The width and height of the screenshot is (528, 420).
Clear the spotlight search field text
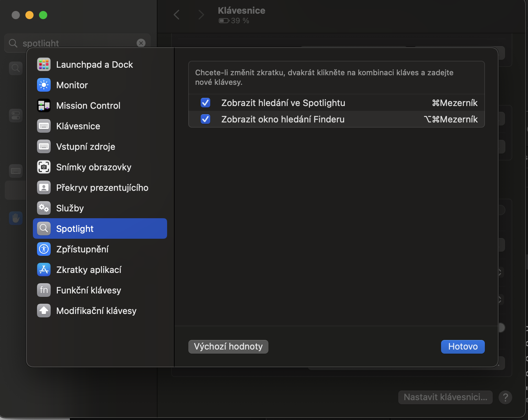click(x=141, y=43)
